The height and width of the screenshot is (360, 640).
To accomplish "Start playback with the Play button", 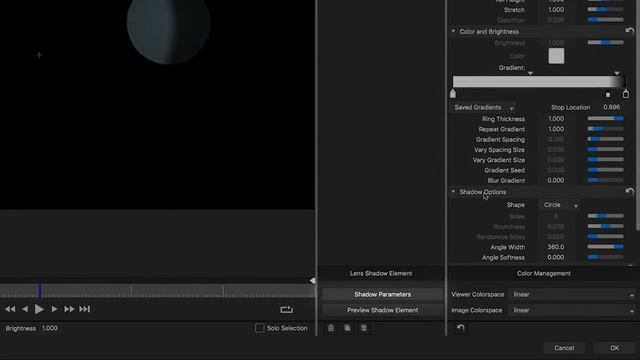I will pos(39,309).
